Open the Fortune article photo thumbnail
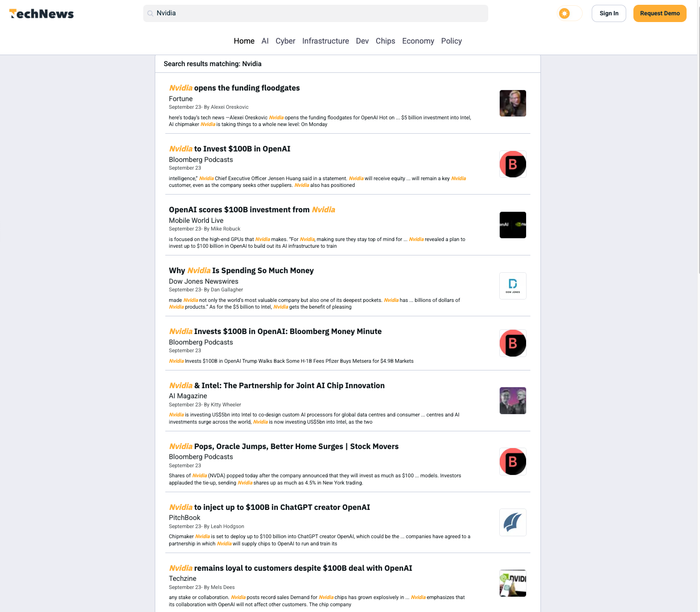This screenshot has height=612, width=700. tap(513, 104)
